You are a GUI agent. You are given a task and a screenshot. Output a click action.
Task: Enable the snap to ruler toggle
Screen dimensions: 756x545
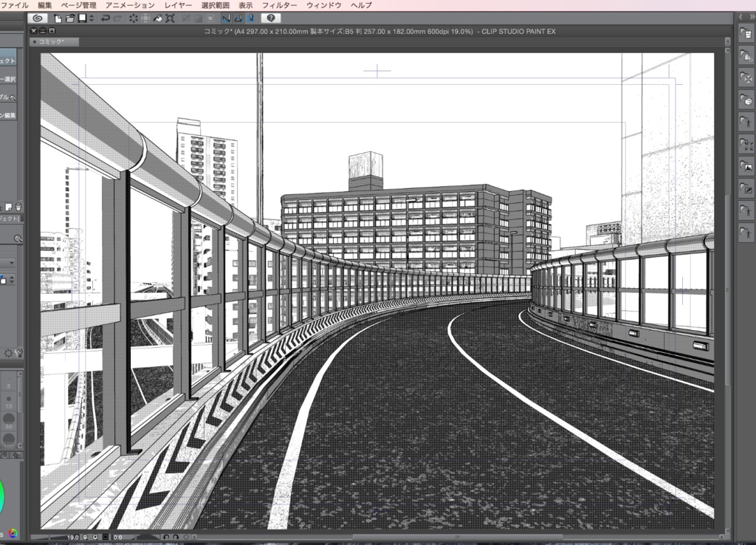click(x=227, y=17)
